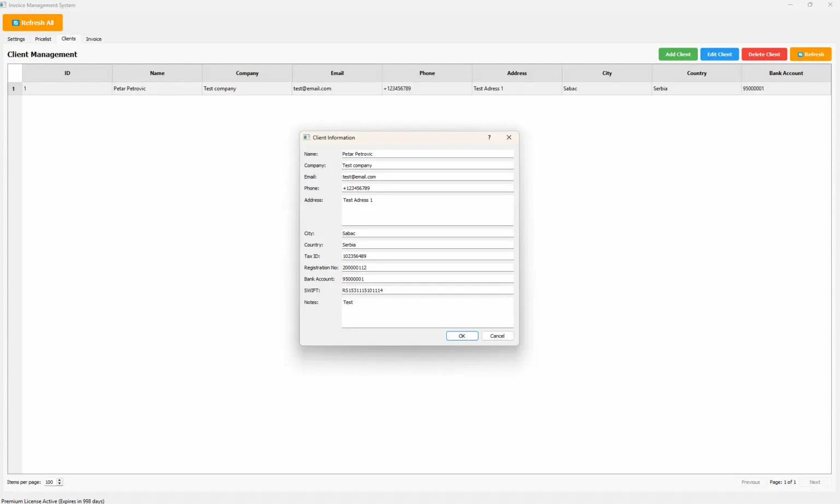
Task: Click the dialog help question mark icon
Action: coord(489,138)
